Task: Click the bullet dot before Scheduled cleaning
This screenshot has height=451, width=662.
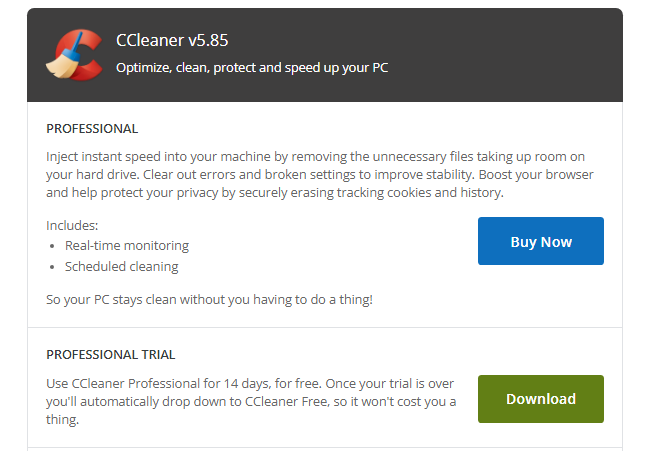Action: (53, 268)
